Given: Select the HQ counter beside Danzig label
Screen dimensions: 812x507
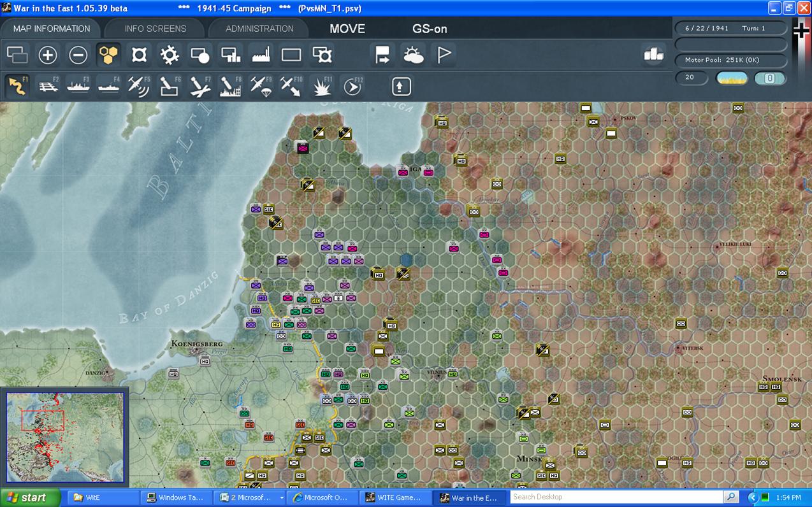Looking at the screenshot, I should point(173,373).
